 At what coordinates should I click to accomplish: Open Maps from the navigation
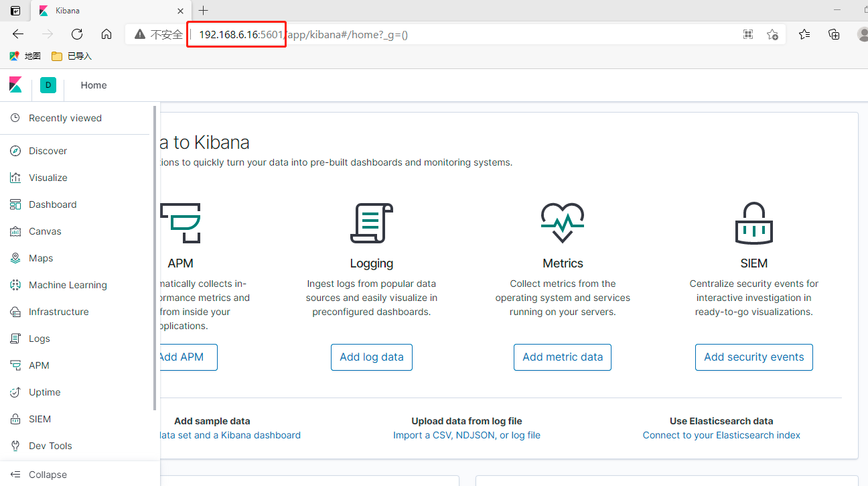click(x=41, y=258)
